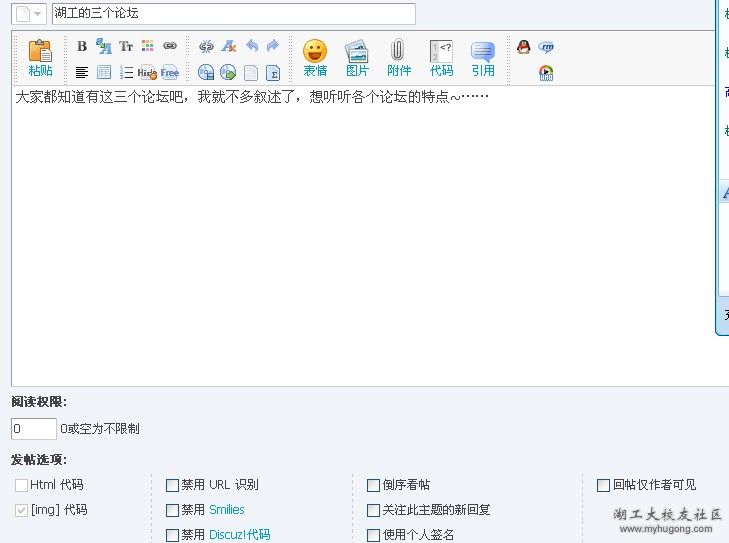Viewport: 729px width, 543px height.
Task: Toggle the Html 代码 checkbox
Action: (21, 485)
